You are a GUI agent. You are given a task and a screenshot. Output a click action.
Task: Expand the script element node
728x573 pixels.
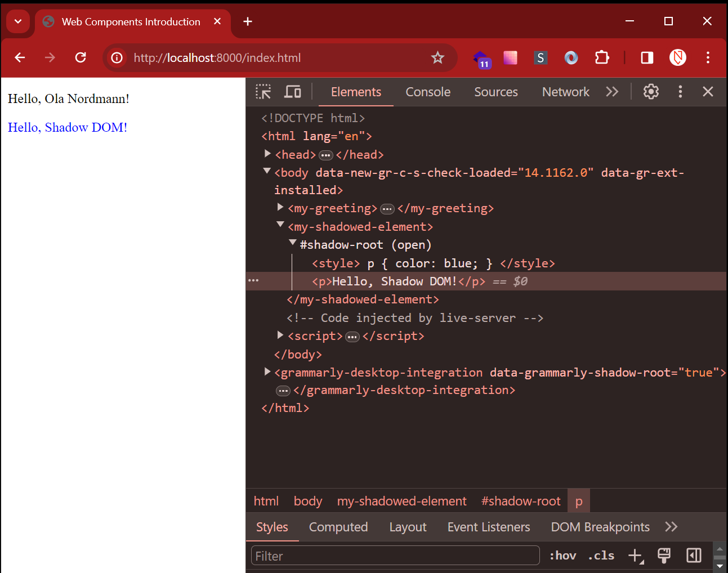coord(280,335)
